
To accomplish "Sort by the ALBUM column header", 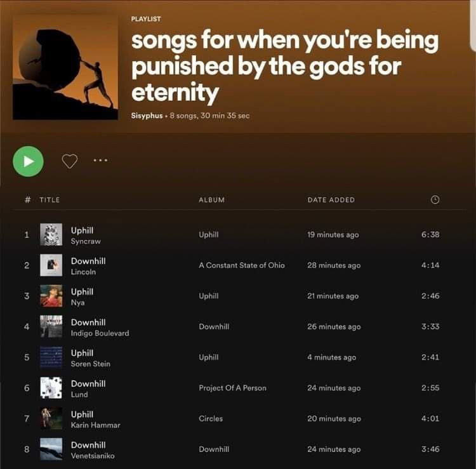I will (x=211, y=200).
